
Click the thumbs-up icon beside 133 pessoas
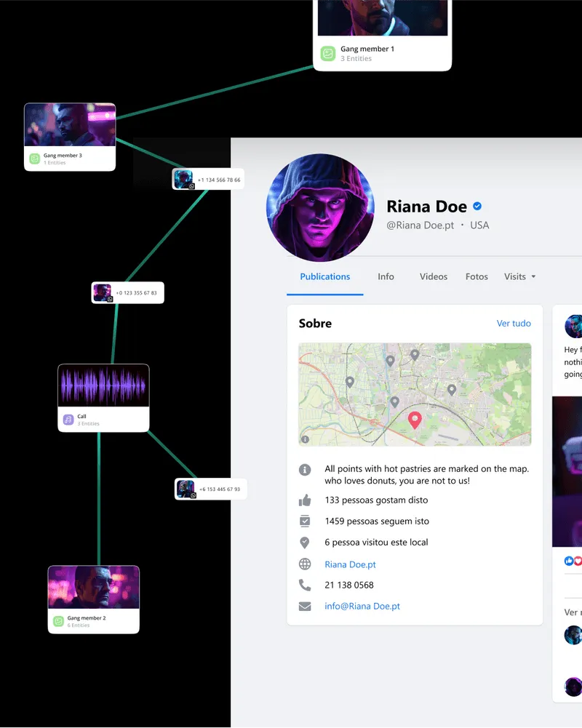coord(305,500)
